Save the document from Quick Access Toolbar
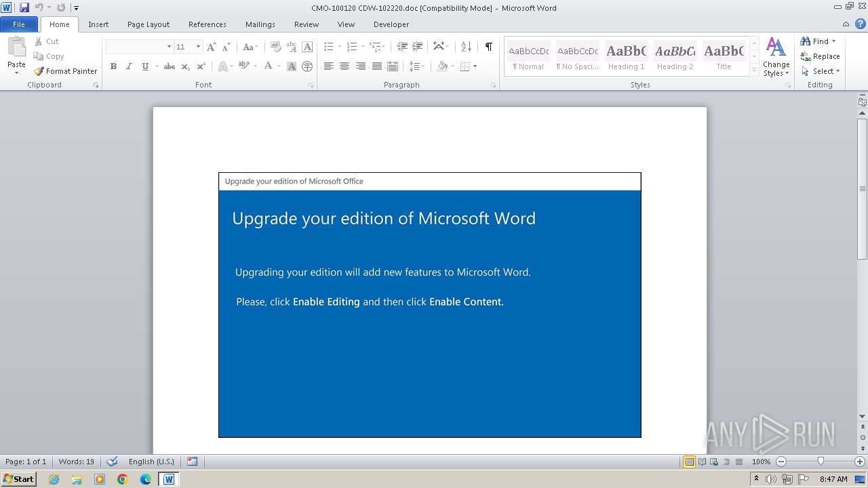This screenshot has width=868, height=488. [24, 7]
